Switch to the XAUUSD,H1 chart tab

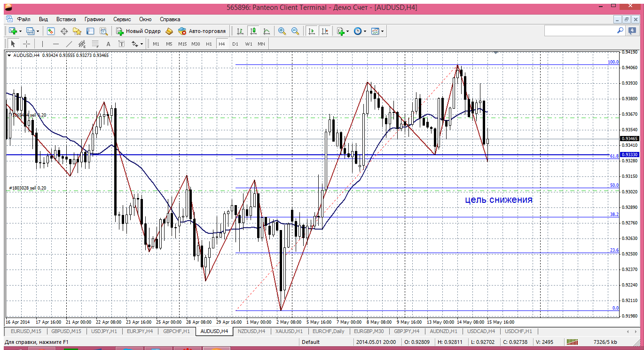point(289,331)
